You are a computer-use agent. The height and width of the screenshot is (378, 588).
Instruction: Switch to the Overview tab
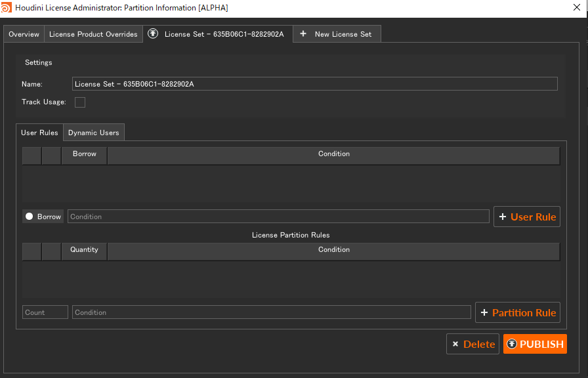click(24, 34)
